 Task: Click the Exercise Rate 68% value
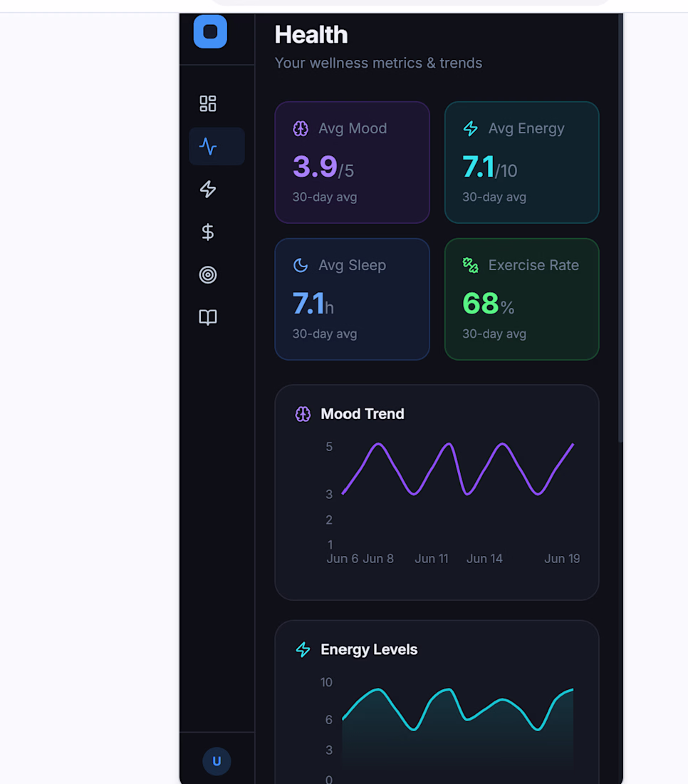[x=488, y=304]
